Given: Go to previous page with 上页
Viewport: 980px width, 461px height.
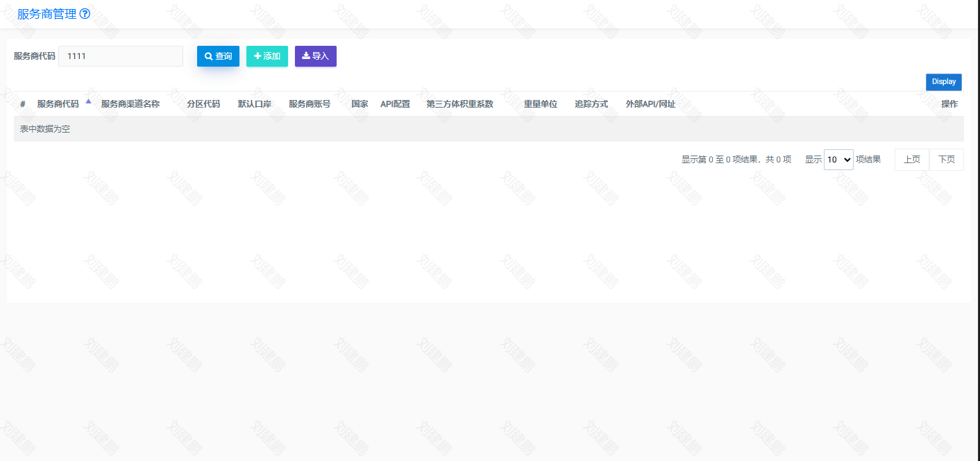Looking at the screenshot, I should [911, 160].
